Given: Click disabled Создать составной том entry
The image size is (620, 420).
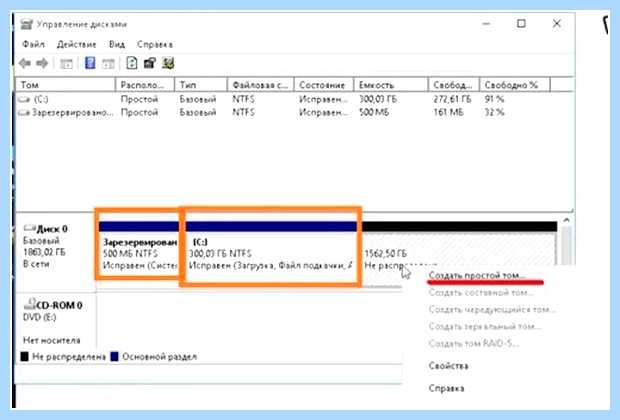Looking at the screenshot, I should [x=481, y=293].
